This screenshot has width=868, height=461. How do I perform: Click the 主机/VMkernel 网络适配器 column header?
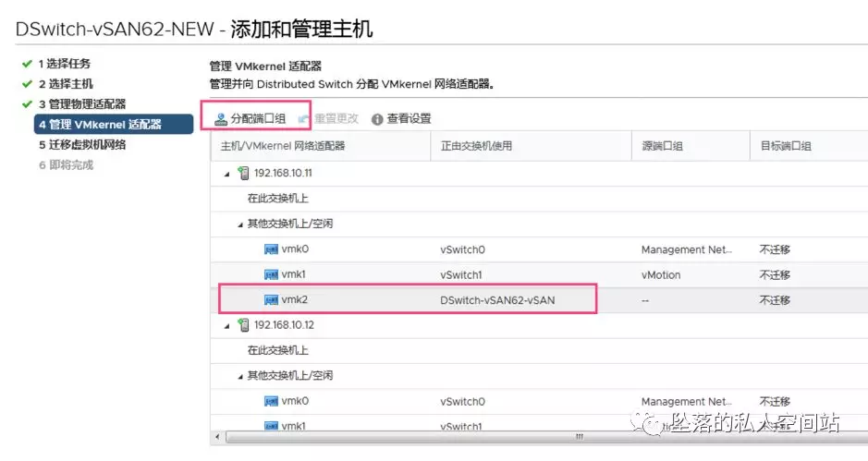coord(320,146)
